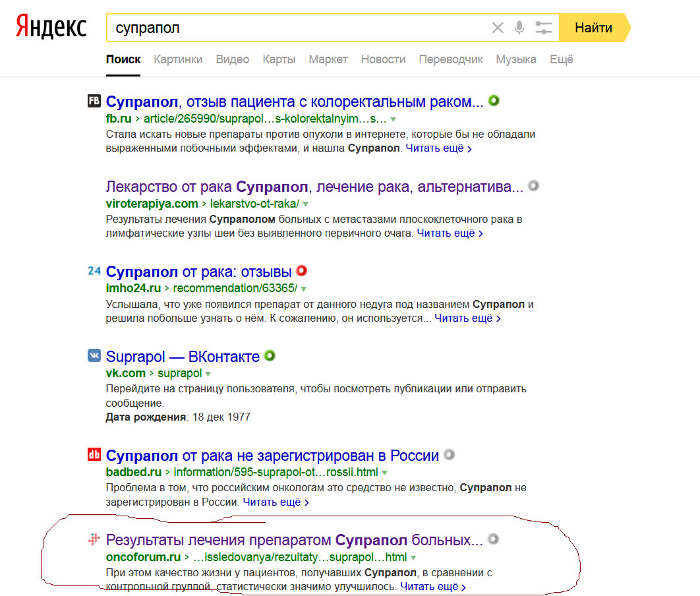This screenshot has width=700, height=596.
Task: Click the suprapol path after vk.com
Action: click(180, 373)
